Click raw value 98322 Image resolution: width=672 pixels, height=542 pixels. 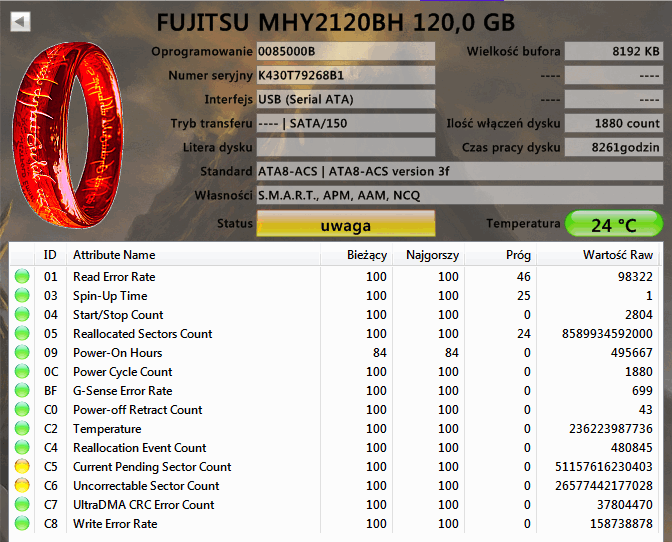point(635,277)
